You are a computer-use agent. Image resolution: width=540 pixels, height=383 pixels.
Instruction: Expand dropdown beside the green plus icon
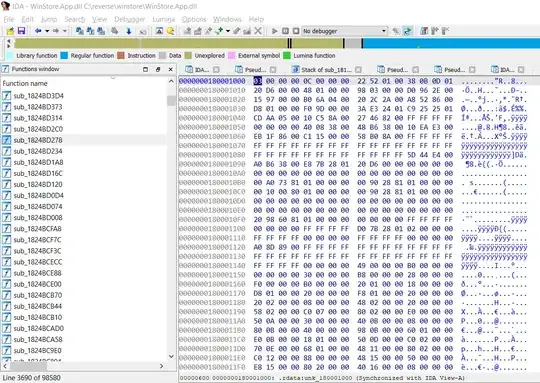pyautogui.click(x=228, y=31)
